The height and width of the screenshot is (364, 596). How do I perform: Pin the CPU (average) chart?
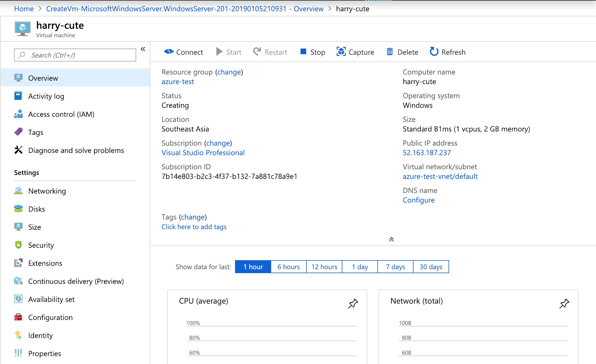click(353, 303)
